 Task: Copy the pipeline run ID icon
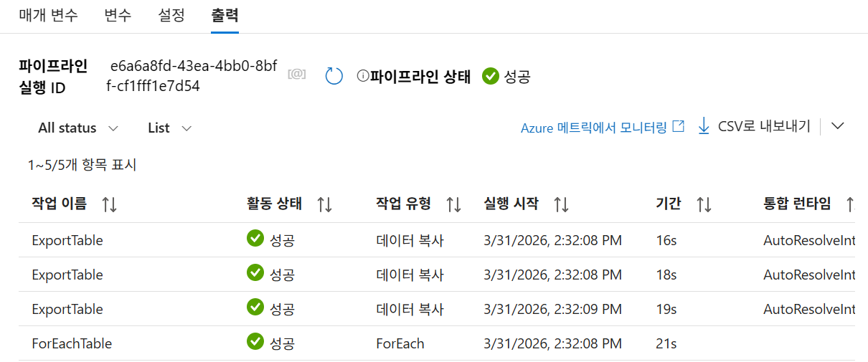[296, 74]
